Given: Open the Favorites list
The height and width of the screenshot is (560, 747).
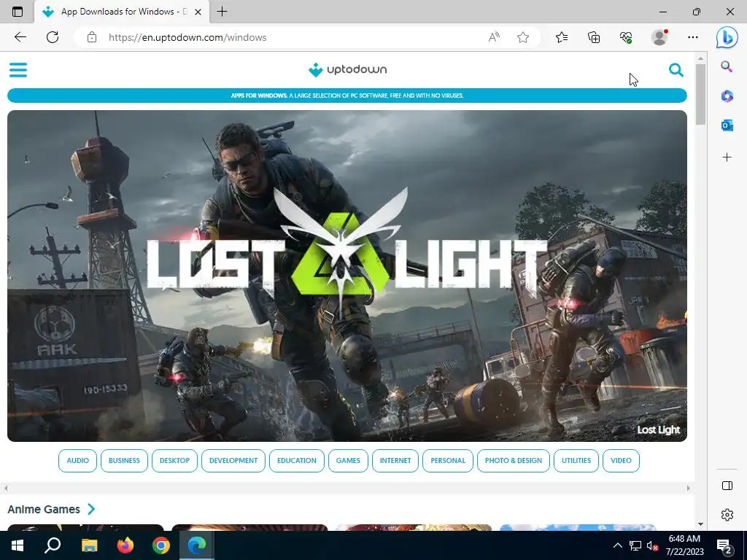Looking at the screenshot, I should pyautogui.click(x=562, y=37).
